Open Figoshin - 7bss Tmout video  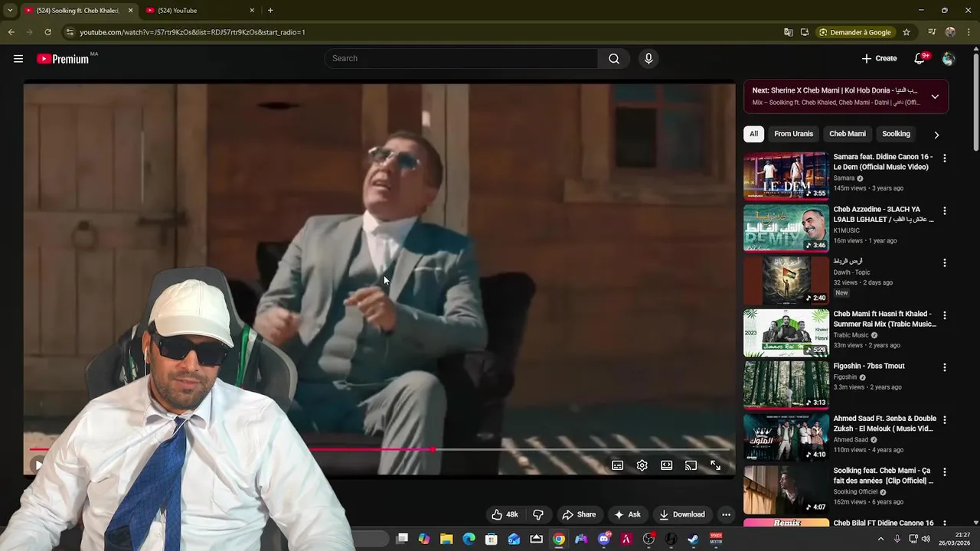(x=869, y=366)
